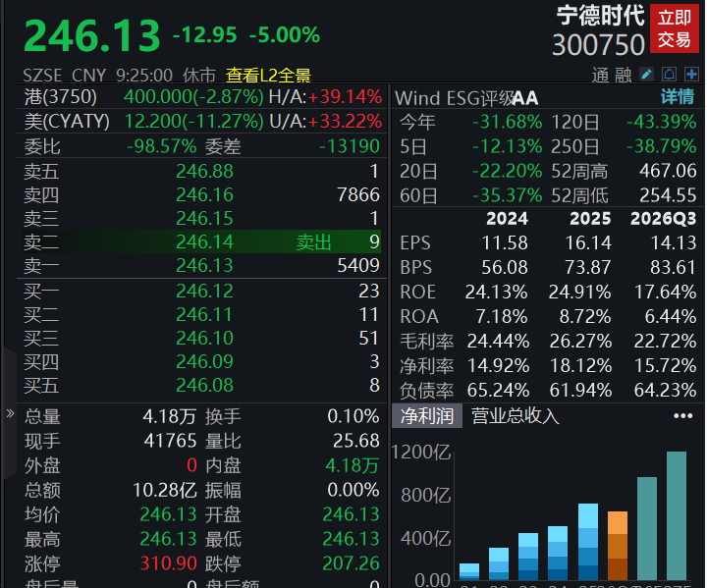Click 量比 value 25.68

coord(356,441)
